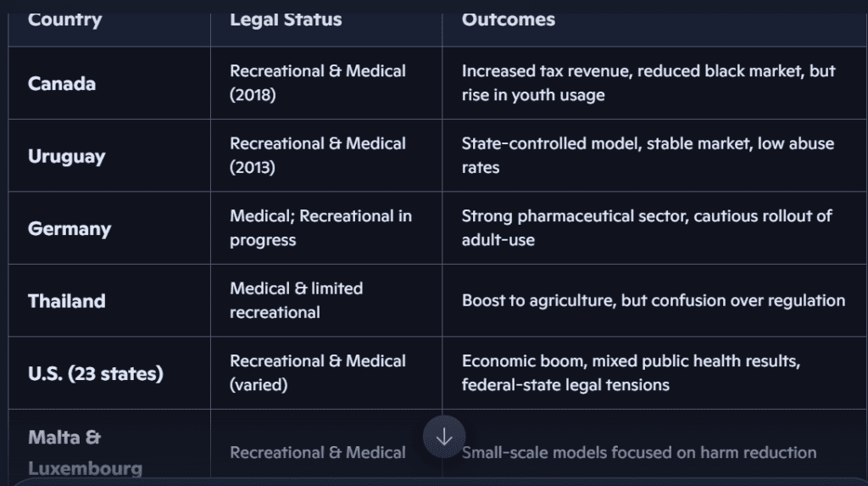
Task: Click the economic boom outcome text
Action: click(631, 373)
